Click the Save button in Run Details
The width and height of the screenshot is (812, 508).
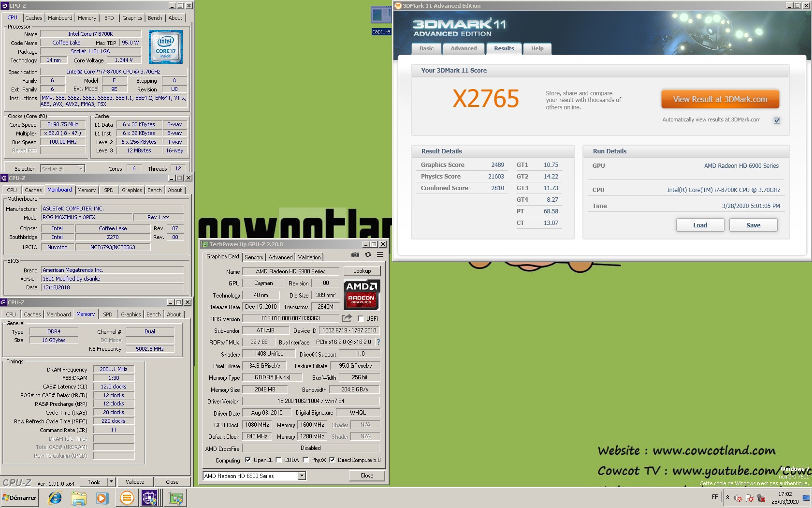(x=753, y=225)
